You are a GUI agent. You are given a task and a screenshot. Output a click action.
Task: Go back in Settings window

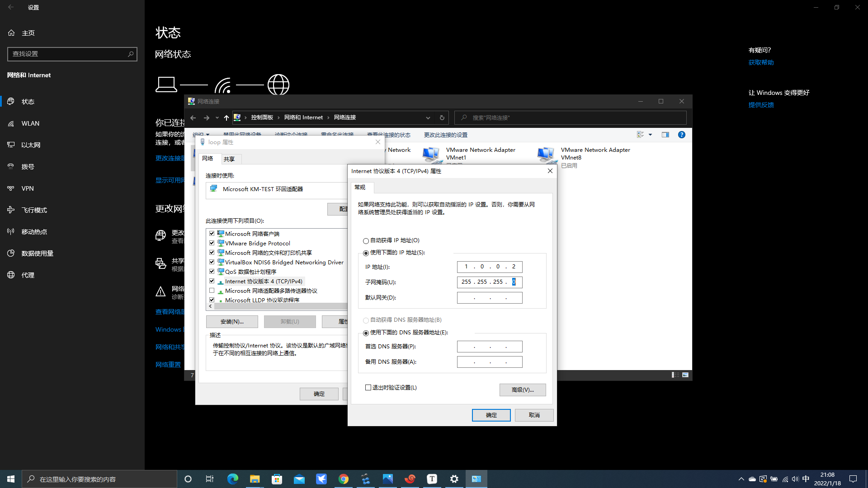click(x=11, y=7)
